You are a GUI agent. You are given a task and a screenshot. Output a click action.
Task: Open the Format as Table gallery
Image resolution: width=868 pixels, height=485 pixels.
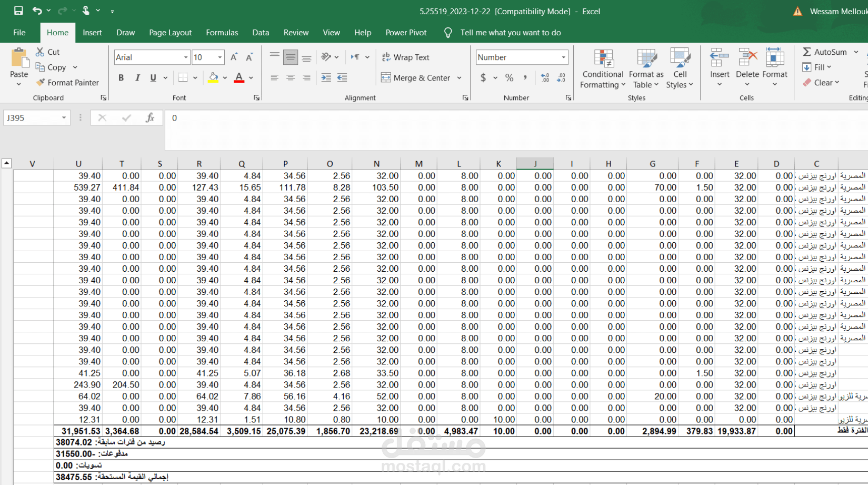point(646,68)
